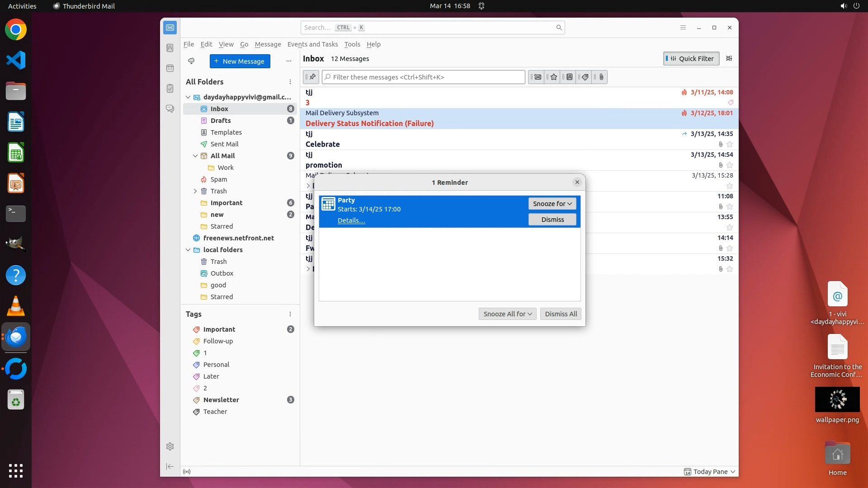Screen dimensions: 868x488
Task: Toggle keep filters pinned button
Action: click(311, 77)
